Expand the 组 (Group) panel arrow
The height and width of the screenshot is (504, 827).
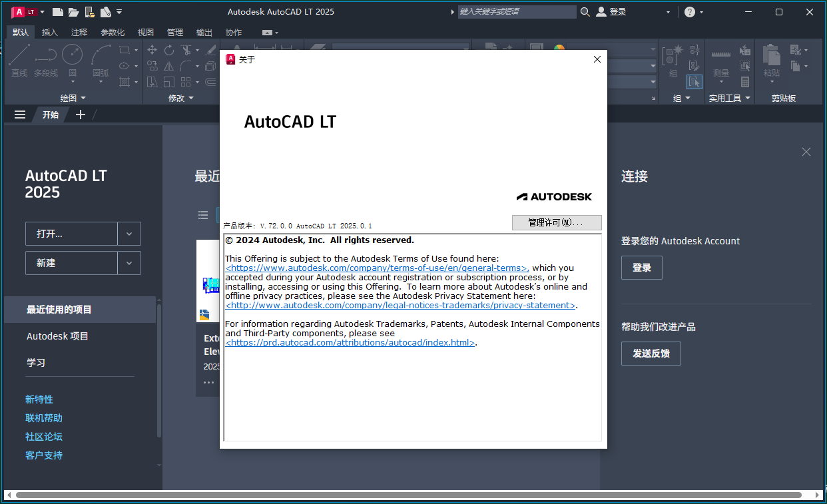(x=688, y=98)
